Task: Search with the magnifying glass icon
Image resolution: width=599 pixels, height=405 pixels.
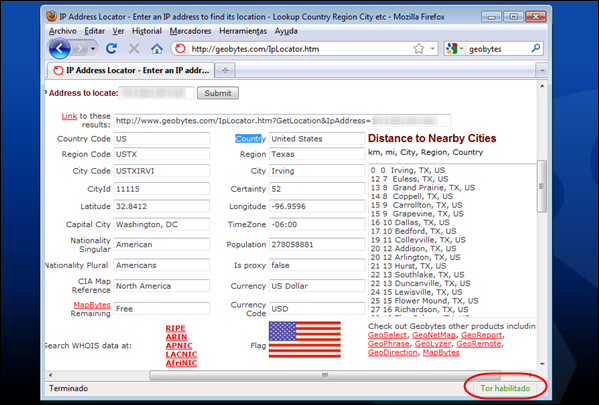Action: point(536,49)
